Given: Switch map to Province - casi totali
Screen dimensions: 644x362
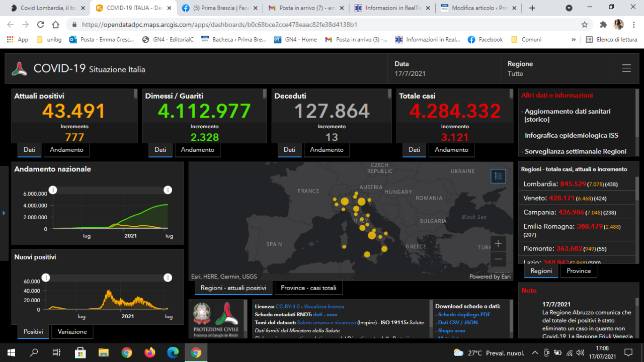Looking at the screenshot, I should click(x=308, y=288).
